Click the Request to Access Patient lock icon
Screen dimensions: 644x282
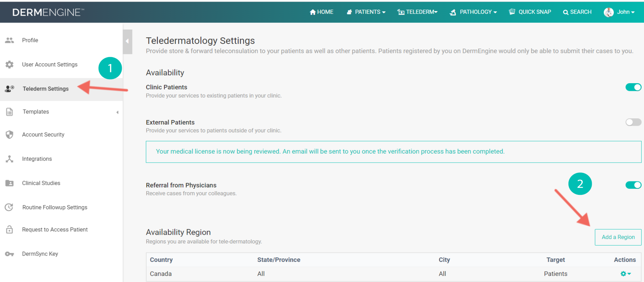tap(9, 229)
